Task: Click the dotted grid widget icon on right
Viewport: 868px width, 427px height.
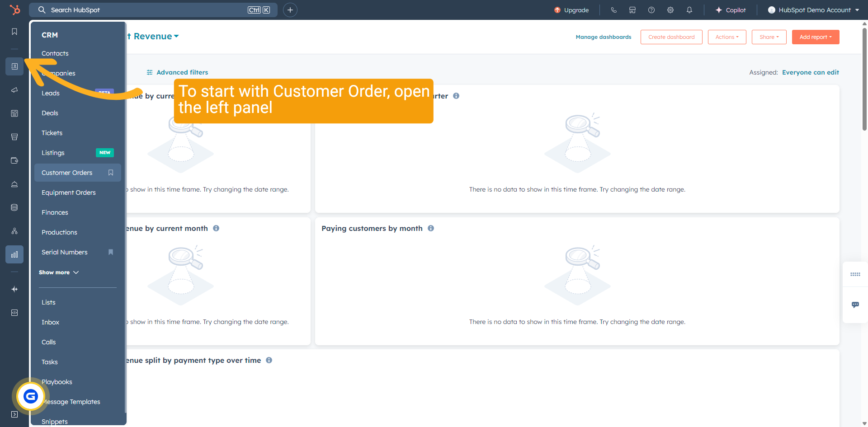Action: [x=855, y=274]
